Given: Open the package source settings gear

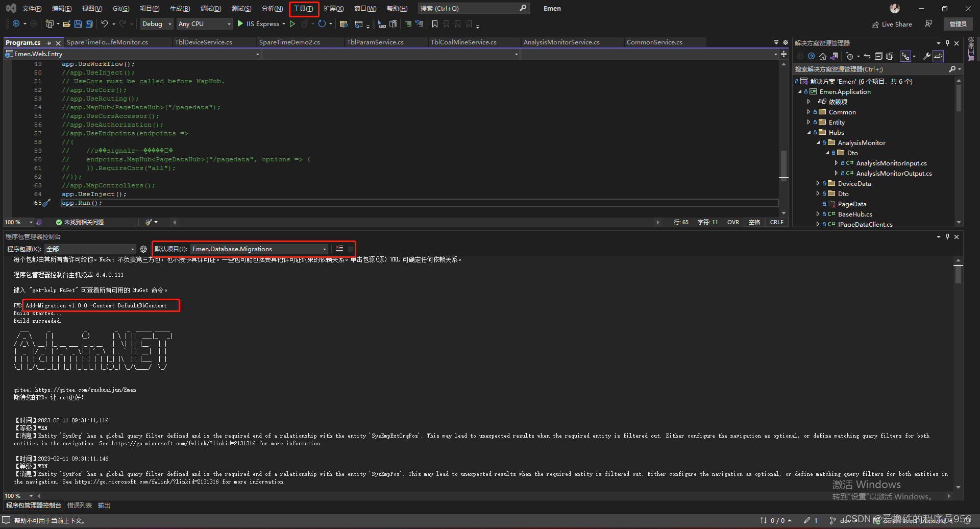Looking at the screenshot, I should 143,249.
